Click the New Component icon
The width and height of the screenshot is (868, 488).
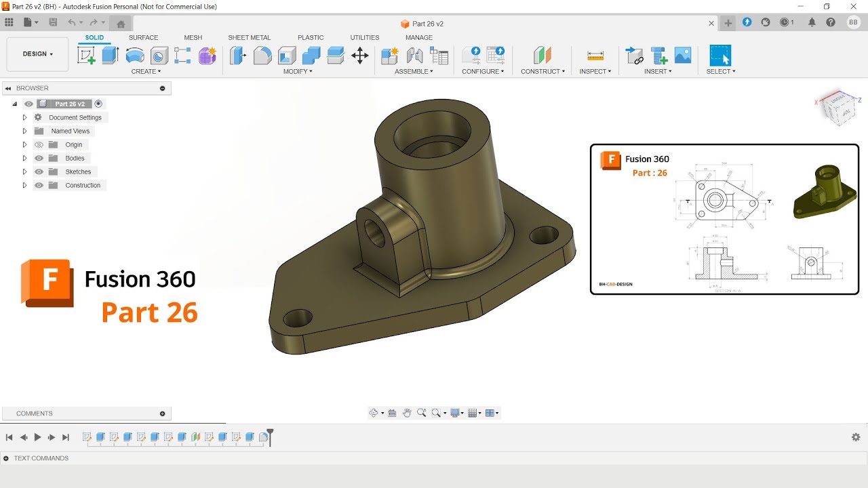(390, 56)
